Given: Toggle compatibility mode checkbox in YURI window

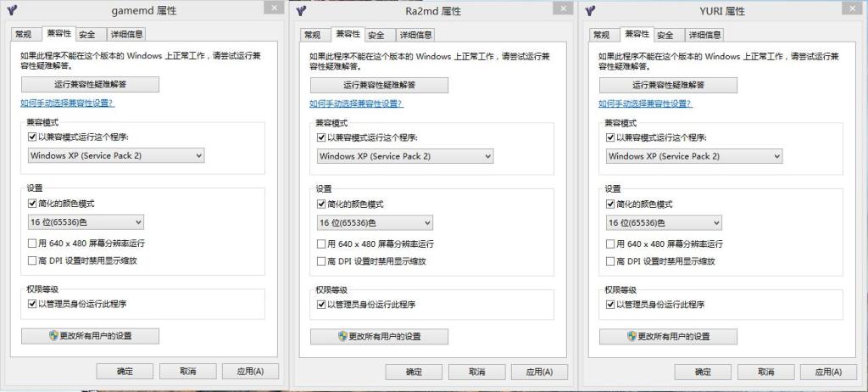Looking at the screenshot, I should (610, 137).
